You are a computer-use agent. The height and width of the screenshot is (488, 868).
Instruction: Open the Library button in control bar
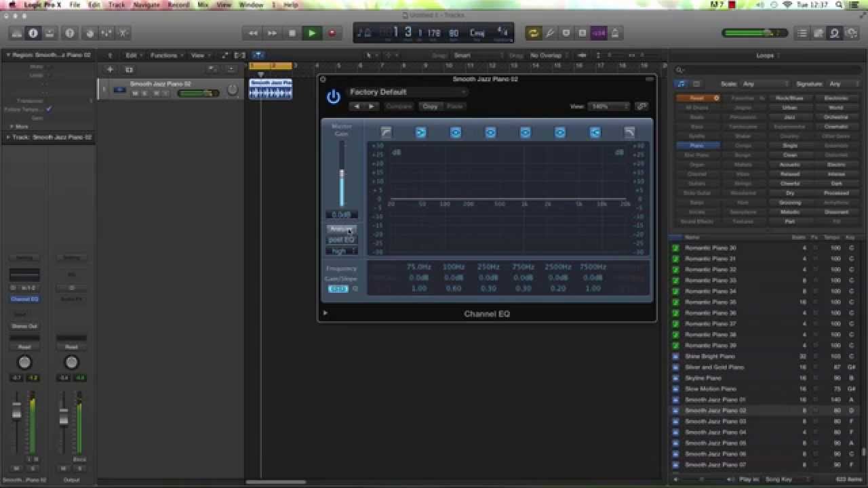click(17, 33)
